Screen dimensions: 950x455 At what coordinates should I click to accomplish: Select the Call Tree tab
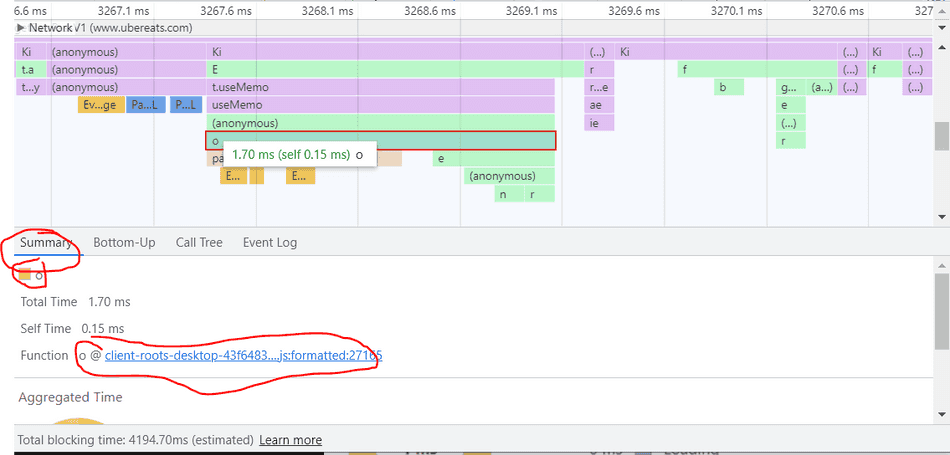(x=199, y=242)
